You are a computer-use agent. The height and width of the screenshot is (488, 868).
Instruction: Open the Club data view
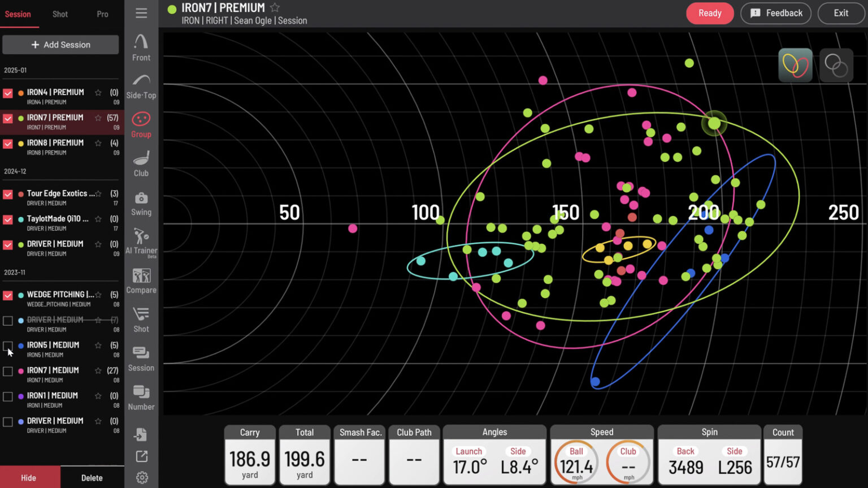(141, 164)
